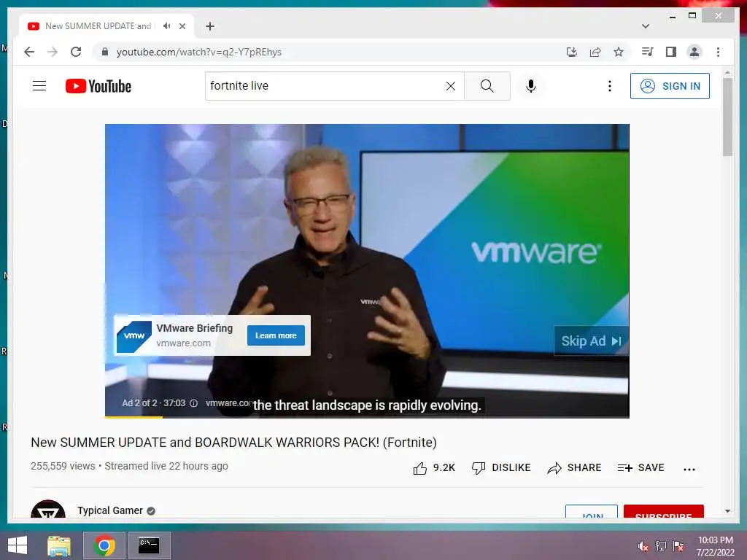747x560 pixels.
Task: Open Chrome's three-dot menu
Action: tap(718, 52)
